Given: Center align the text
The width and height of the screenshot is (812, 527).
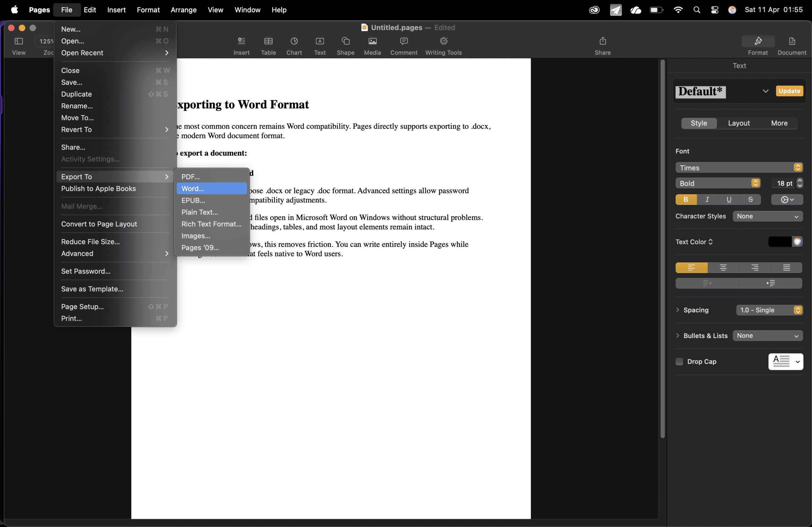Looking at the screenshot, I should pos(723,268).
